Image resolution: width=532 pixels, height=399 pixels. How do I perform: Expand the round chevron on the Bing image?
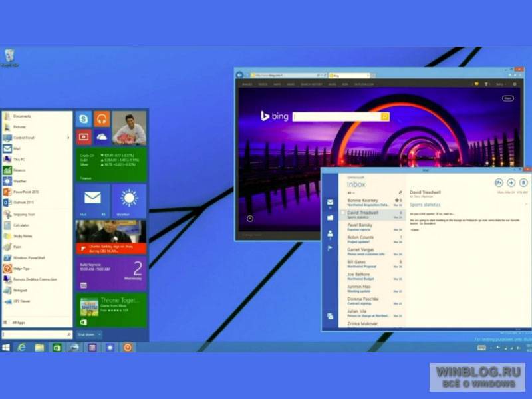click(250, 219)
